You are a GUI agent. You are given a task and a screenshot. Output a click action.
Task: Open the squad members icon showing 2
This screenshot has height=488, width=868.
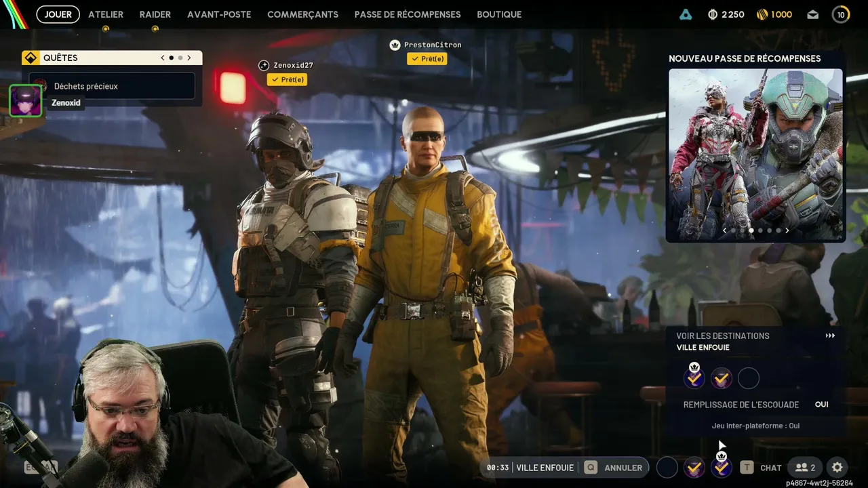(x=805, y=468)
